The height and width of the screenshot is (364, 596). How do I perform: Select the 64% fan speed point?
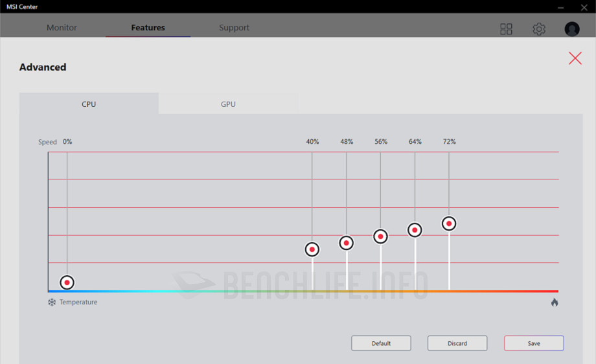415,230
